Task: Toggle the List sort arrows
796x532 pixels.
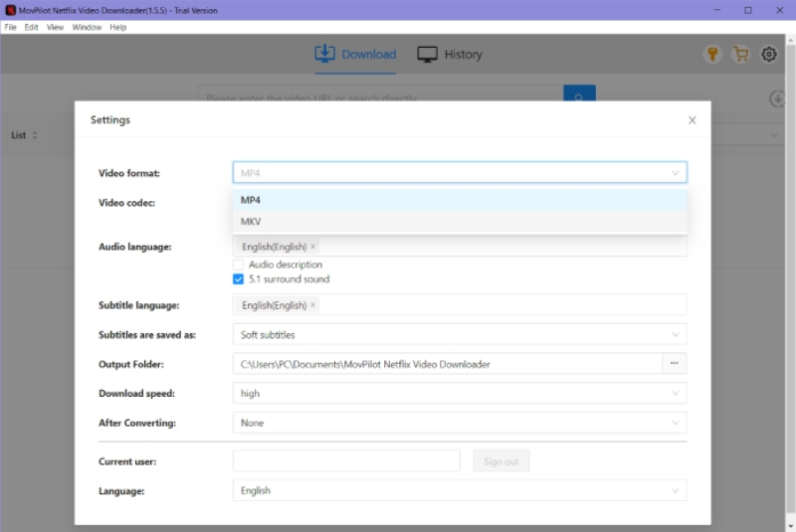Action: coord(35,135)
